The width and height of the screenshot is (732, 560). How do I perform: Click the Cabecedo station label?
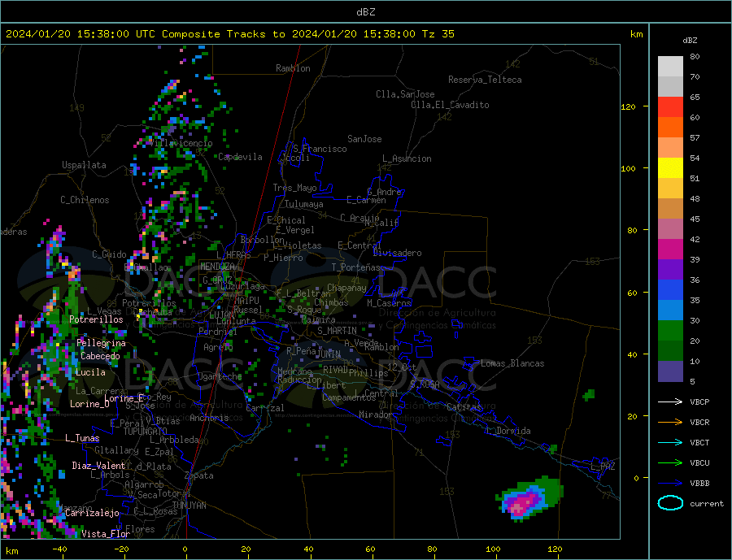(100, 356)
